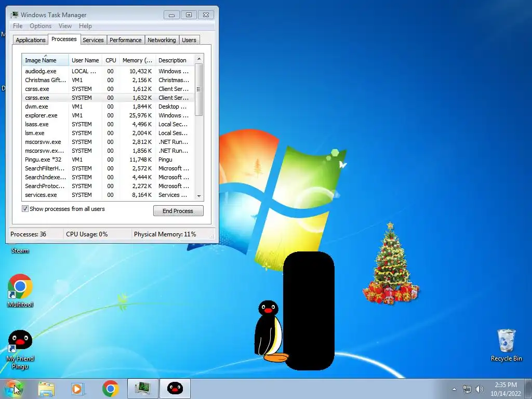Launch Windows Media Player from the taskbar
This screenshot has height=399, width=532.
77,389
